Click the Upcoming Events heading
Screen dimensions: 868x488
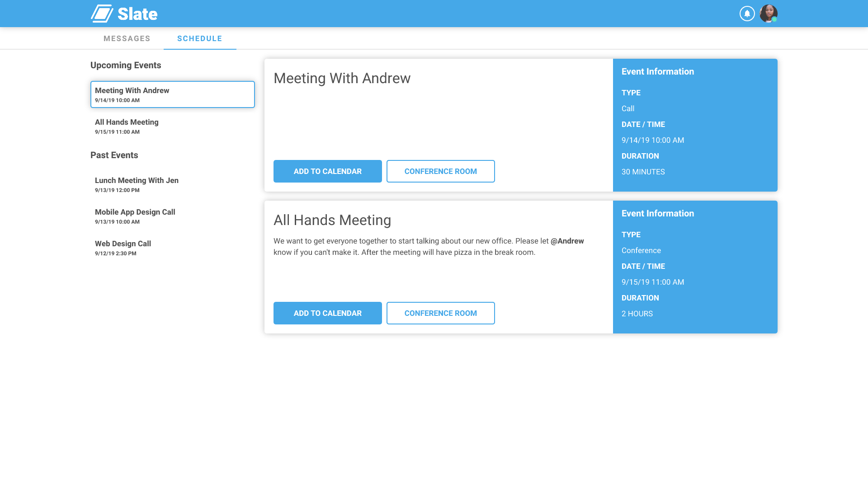coord(126,65)
